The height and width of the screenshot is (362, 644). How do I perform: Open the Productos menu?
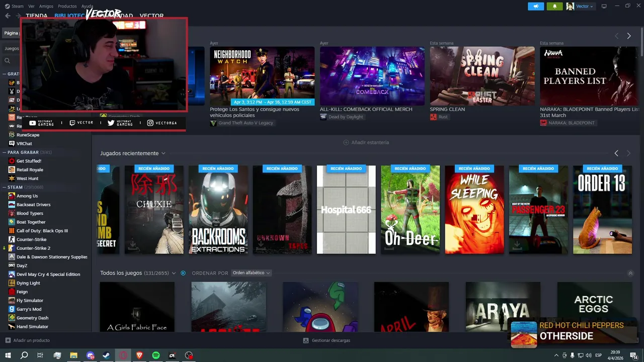67,6
